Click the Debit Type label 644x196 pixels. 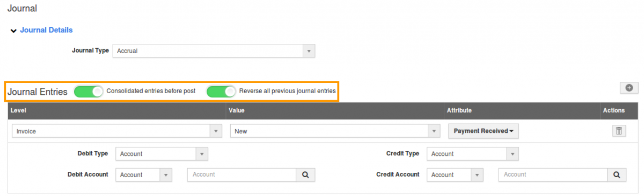point(93,153)
